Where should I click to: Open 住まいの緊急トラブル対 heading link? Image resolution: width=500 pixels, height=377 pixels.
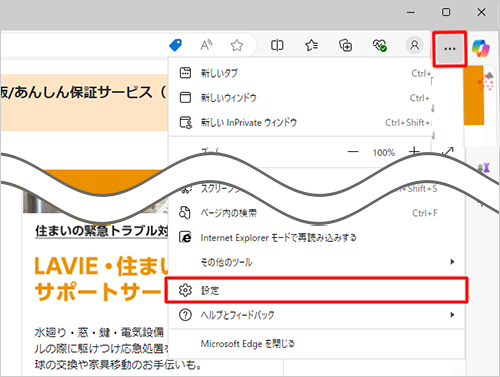pyautogui.click(x=102, y=231)
